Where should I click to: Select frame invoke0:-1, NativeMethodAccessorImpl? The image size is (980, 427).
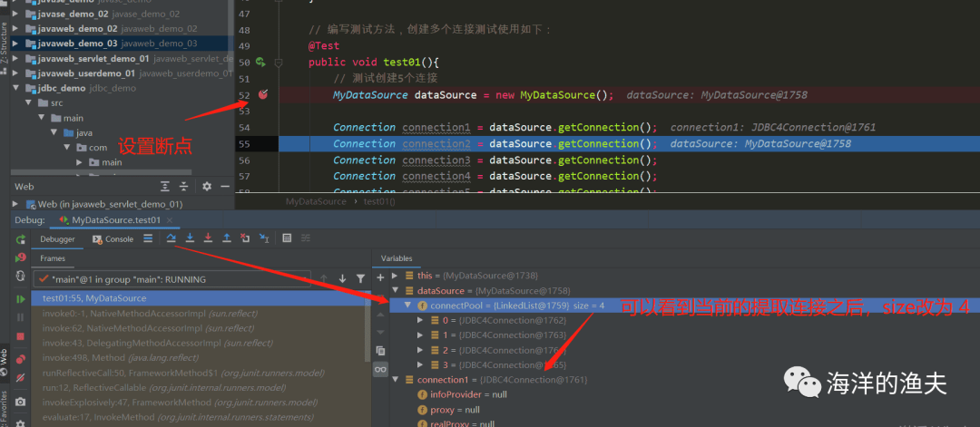(200, 314)
